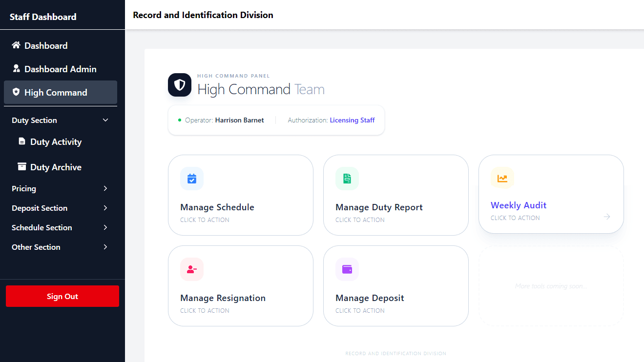This screenshot has height=362, width=644.
Task: Click the red user-minus icon on Manage Resignation
Action: point(192,269)
